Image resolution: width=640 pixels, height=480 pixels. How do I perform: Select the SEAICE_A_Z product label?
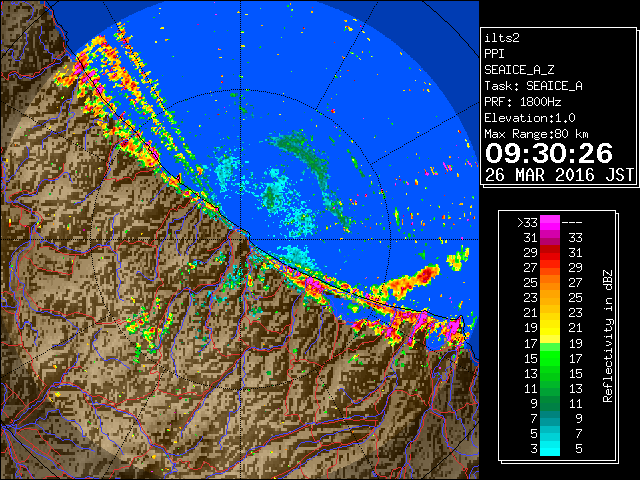519,70
